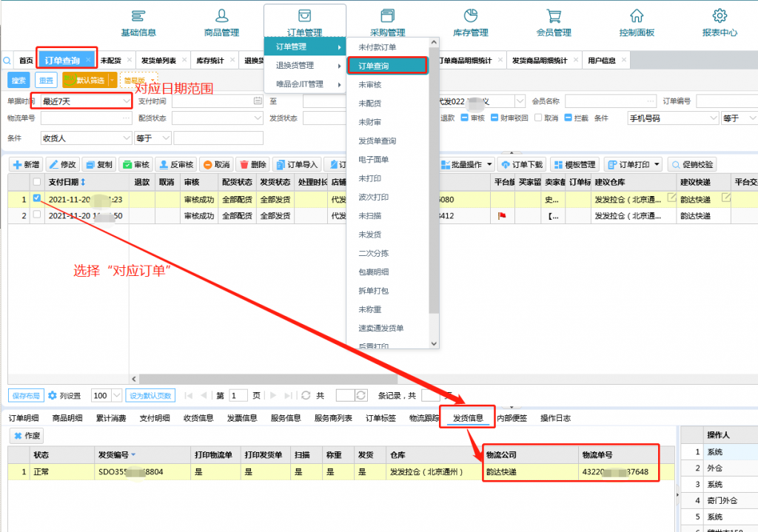Image resolution: width=758 pixels, height=532 pixels.
Task: Expand the 单据时间 最近7天 dropdown
Action: coord(127,101)
